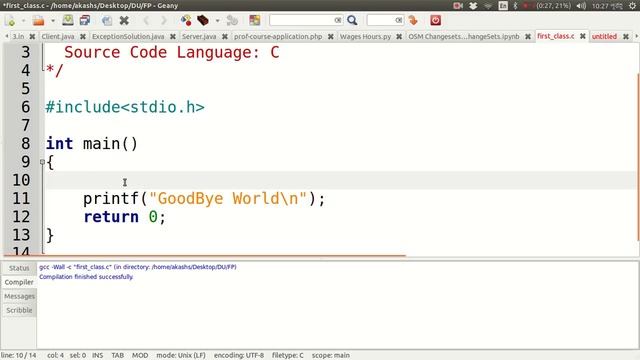Screen dimensions: 640x360
Task: Open the system session gear menu
Action: coord(632,6)
